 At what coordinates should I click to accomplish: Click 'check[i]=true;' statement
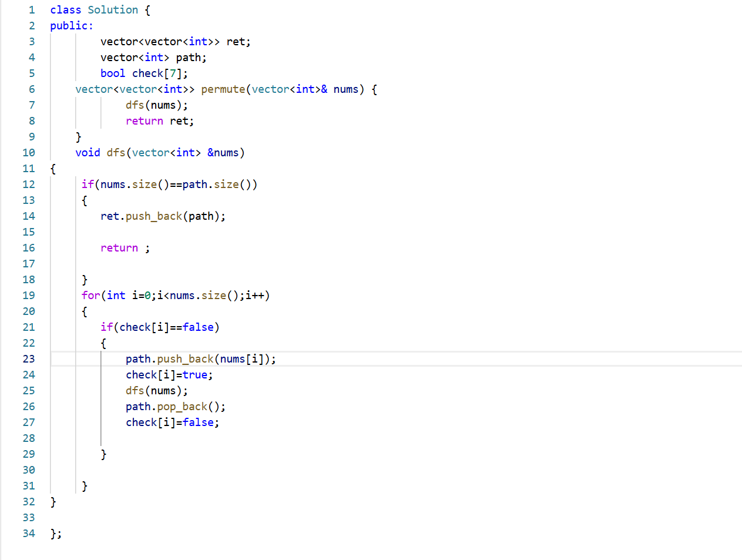point(169,375)
